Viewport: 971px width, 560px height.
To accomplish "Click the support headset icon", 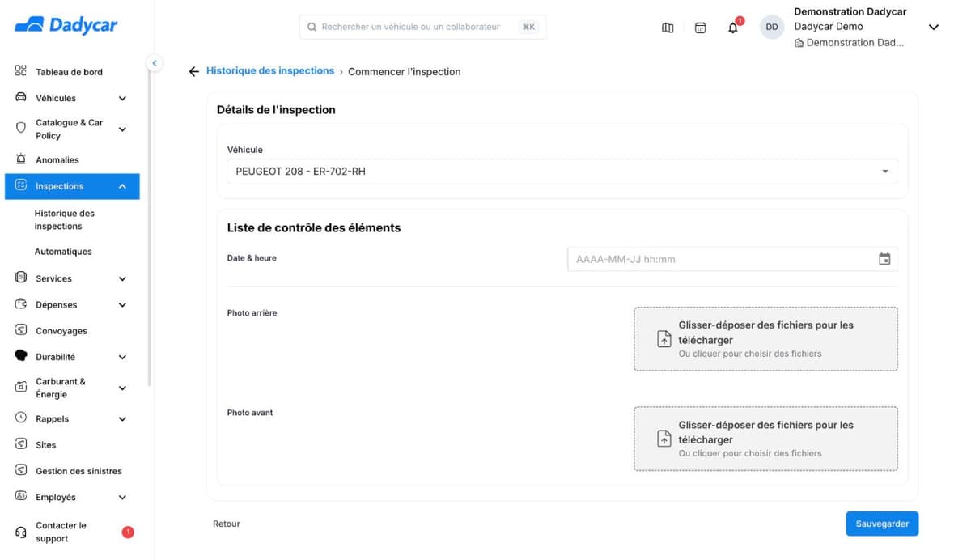I will point(21,532).
